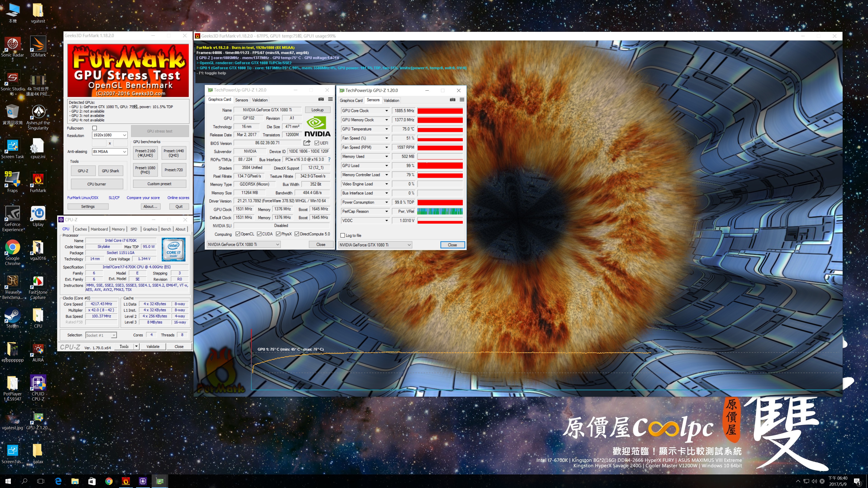Screen dimensions: 868x488
Task: Click the Preset:2160 (4K/UHD) benchmark button
Action: click(x=145, y=153)
